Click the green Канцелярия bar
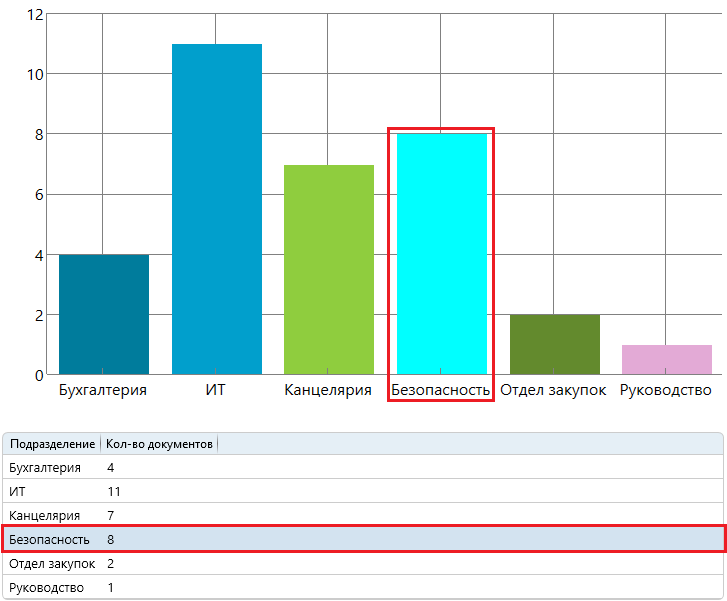This screenshot has width=727, height=601. [329, 269]
